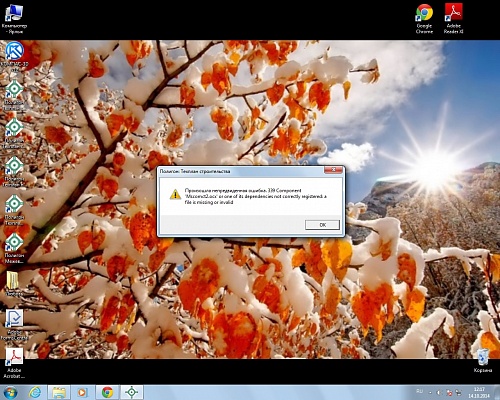500x400 pixels.
Task: Switch to Polygon app in taskbar
Action: pos(132,393)
